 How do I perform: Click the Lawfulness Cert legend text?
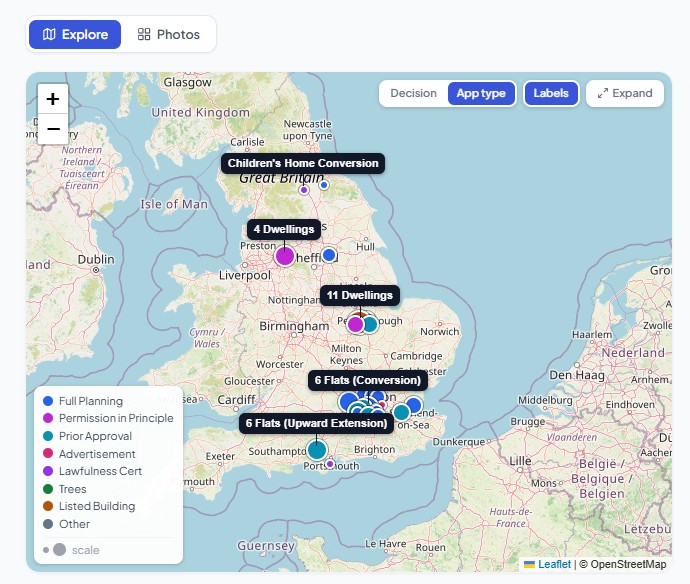(x=100, y=471)
